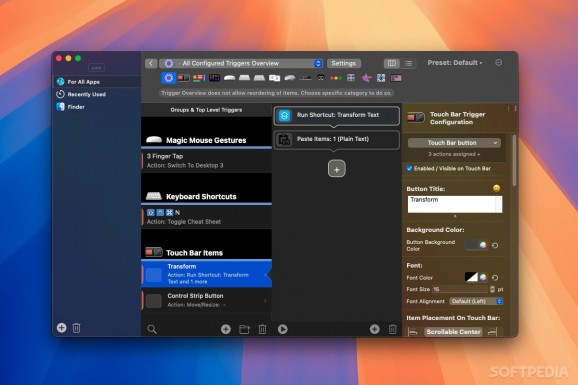Image resolution: width=578 pixels, height=385 pixels.
Task: Click the small dark goggles-shaped category icon
Action: (321, 78)
